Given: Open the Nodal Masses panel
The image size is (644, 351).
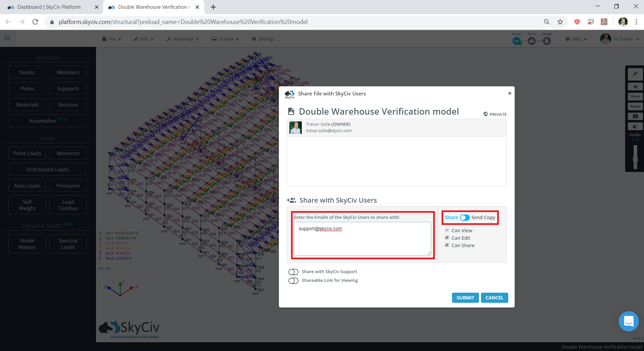Looking at the screenshot, I should [27, 244].
